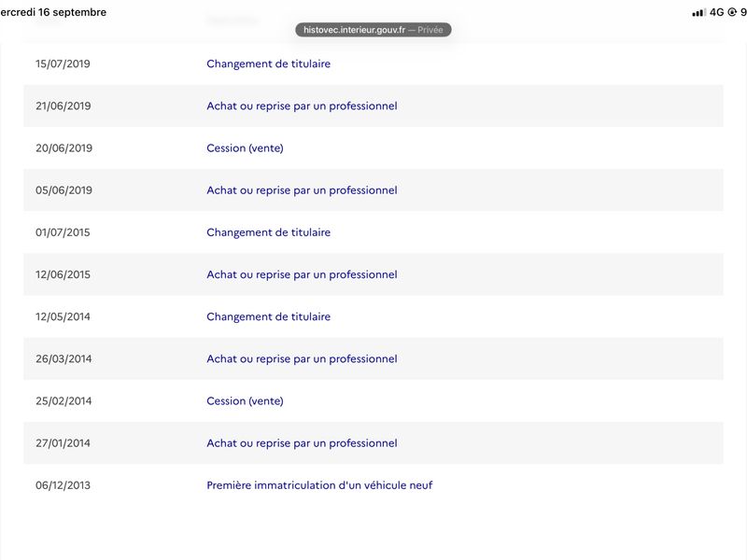Open 'Changement de titulaire' dated 15/07/2019

click(x=268, y=63)
